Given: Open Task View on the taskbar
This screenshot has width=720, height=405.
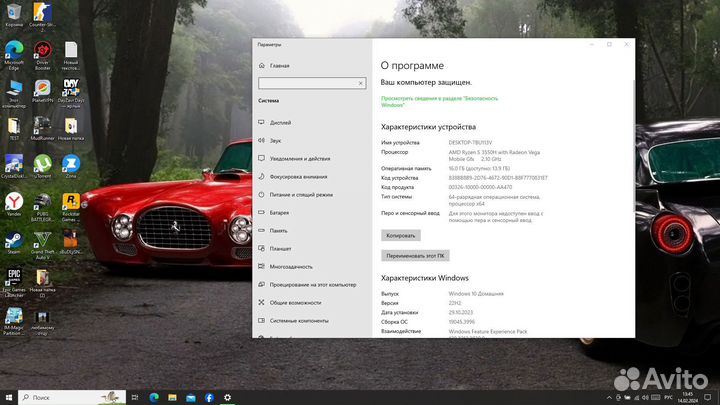Looking at the screenshot, I should pyautogui.click(x=135, y=397).
